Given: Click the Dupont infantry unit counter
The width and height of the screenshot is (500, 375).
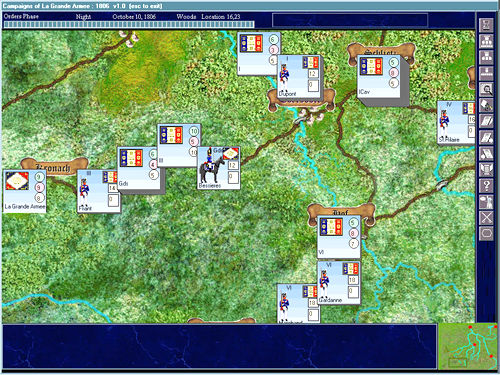Looking at the screenshot, I should (299, 78).
